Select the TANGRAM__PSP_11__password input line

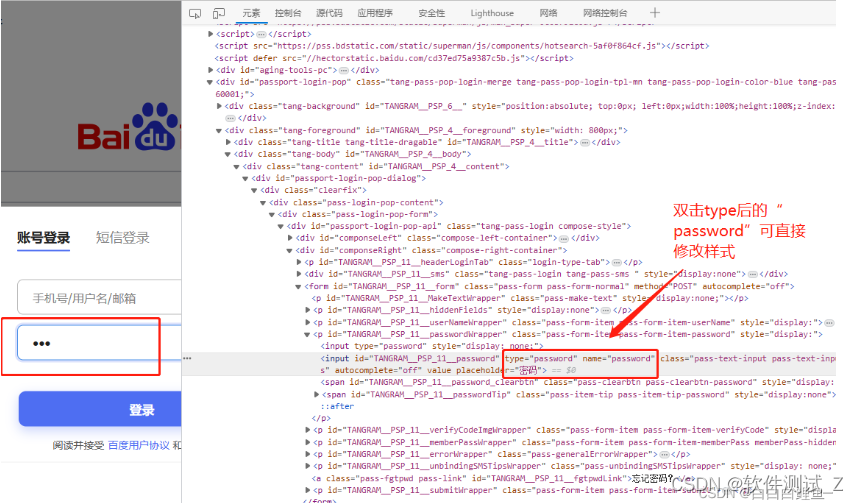(509, 364)
